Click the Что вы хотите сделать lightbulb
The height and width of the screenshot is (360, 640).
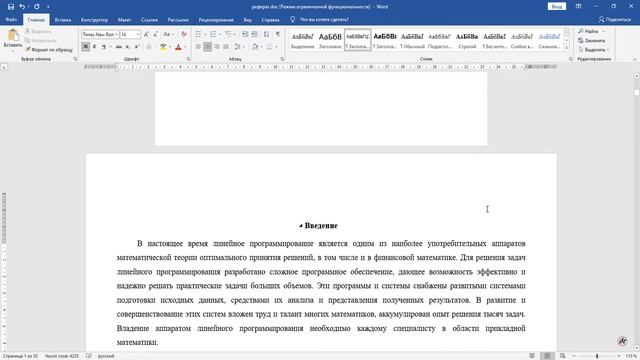tap(292, 19)
